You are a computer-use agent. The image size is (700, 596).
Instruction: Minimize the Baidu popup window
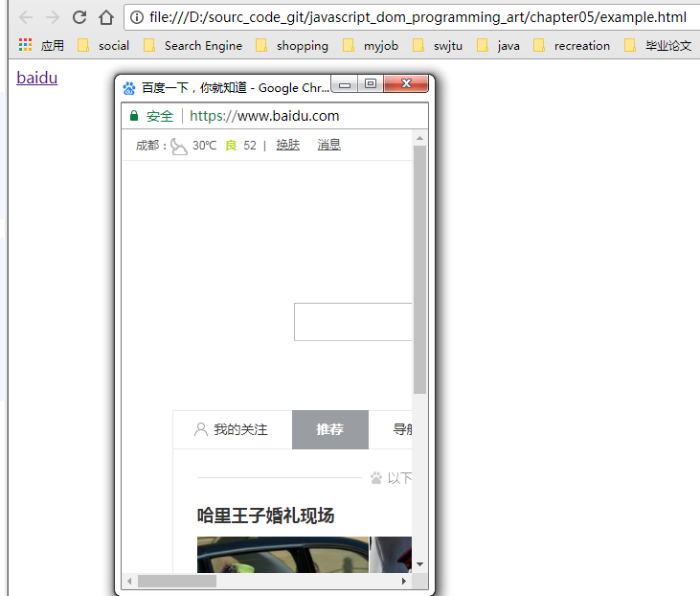coord(344,84)
